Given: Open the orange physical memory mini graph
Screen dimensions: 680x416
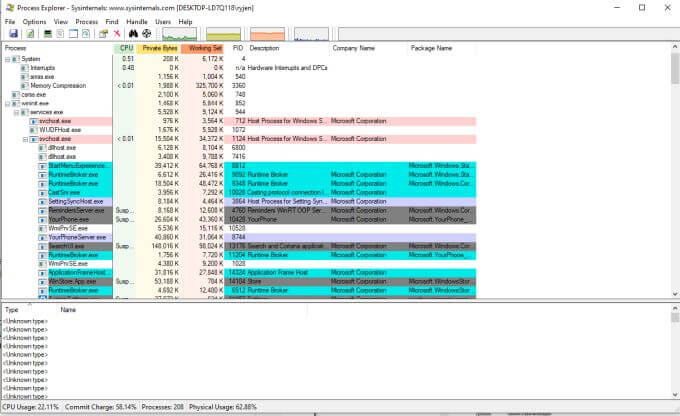Looking at the screenshot, I should click(267, 34).
